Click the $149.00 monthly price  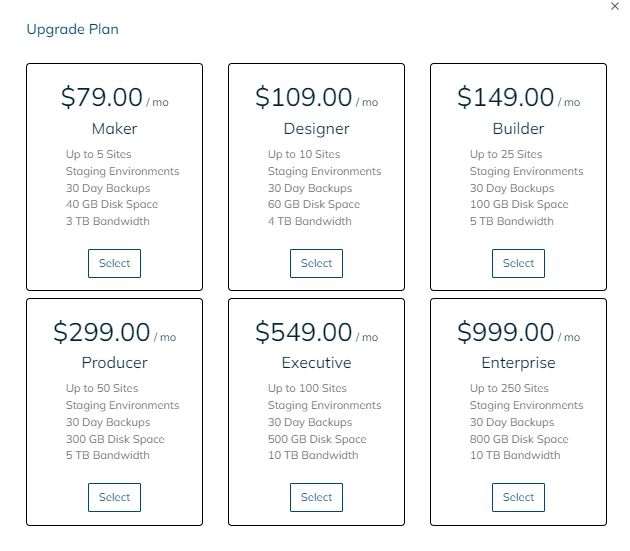point(506,97)
